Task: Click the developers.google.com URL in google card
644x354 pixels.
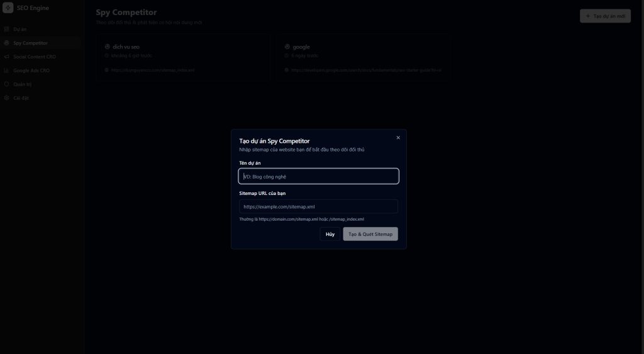Action: pos(367,70)
